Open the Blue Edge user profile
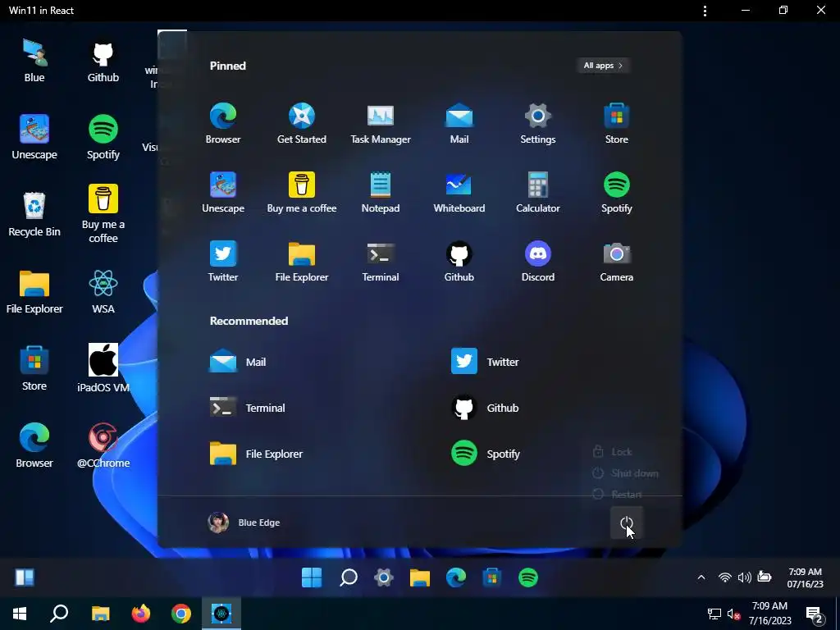The height and width of the screenshot is (630, 840). [x=244, y=523]
